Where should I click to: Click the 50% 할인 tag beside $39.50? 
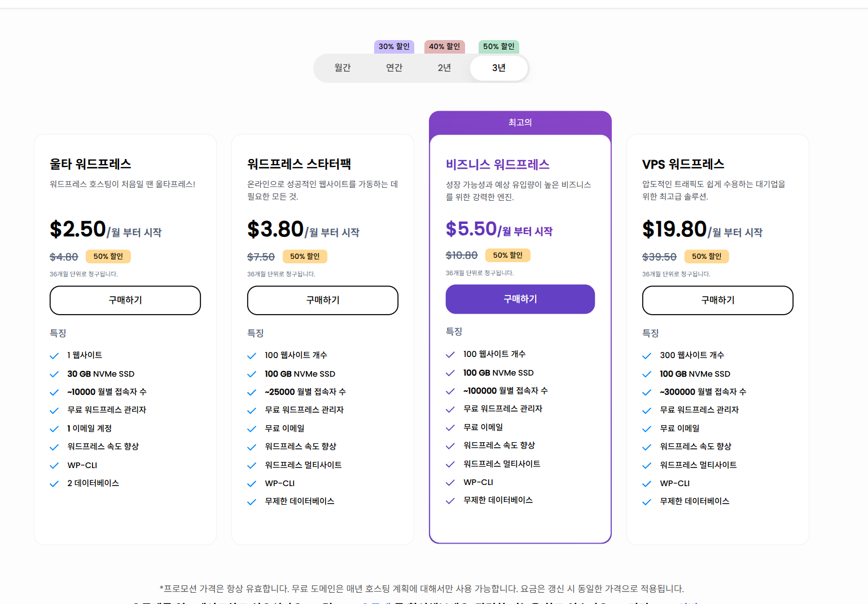pyautogui.click(x=707, y=256)
